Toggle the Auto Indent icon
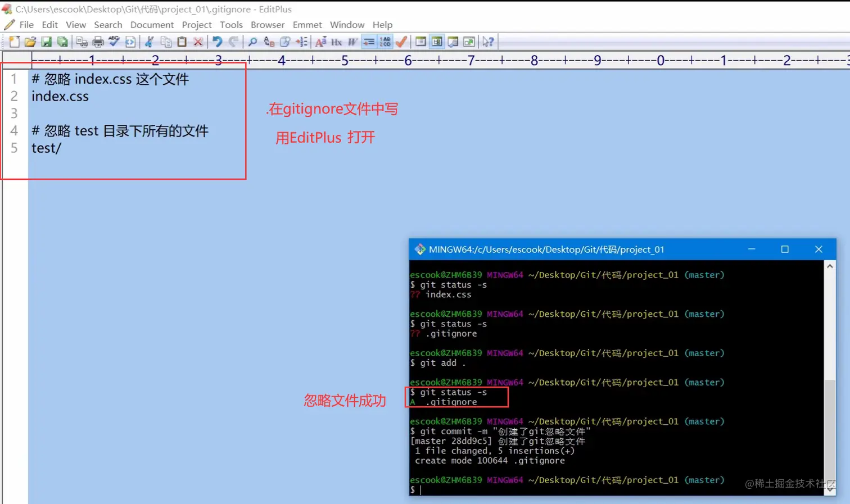Image resolution: width=850 pixels, height=504 pixels. click(x=369, y=42)
